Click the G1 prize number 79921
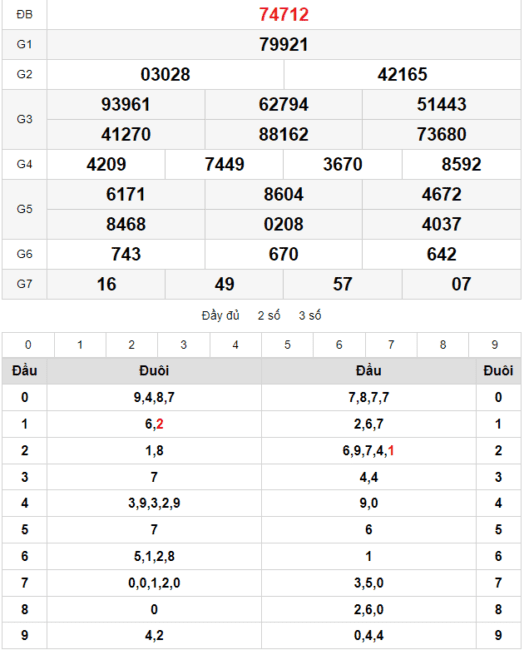524x650 pixels. point(284,44)
